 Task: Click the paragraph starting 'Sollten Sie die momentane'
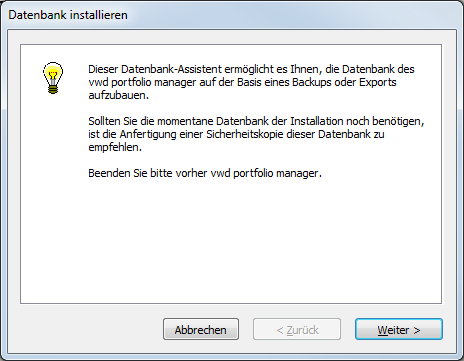(256, 134)
